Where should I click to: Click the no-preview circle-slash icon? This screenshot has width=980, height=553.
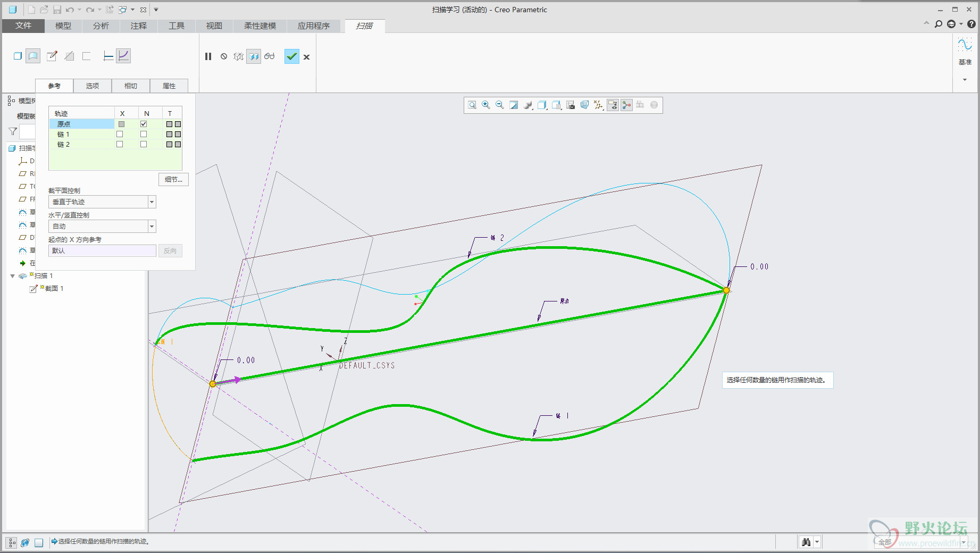pos(224,56)
